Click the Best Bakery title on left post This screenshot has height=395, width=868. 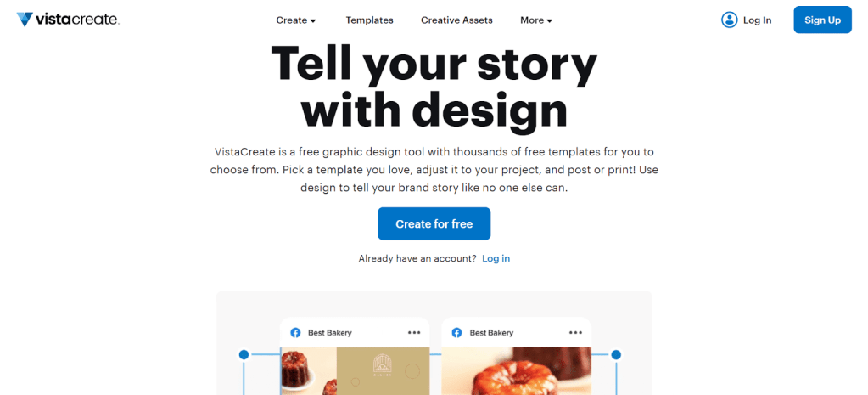(330, 333)
